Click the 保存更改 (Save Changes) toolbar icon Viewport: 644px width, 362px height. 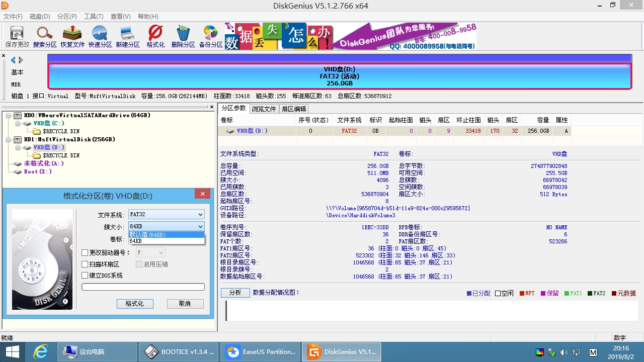pos(17,36)
